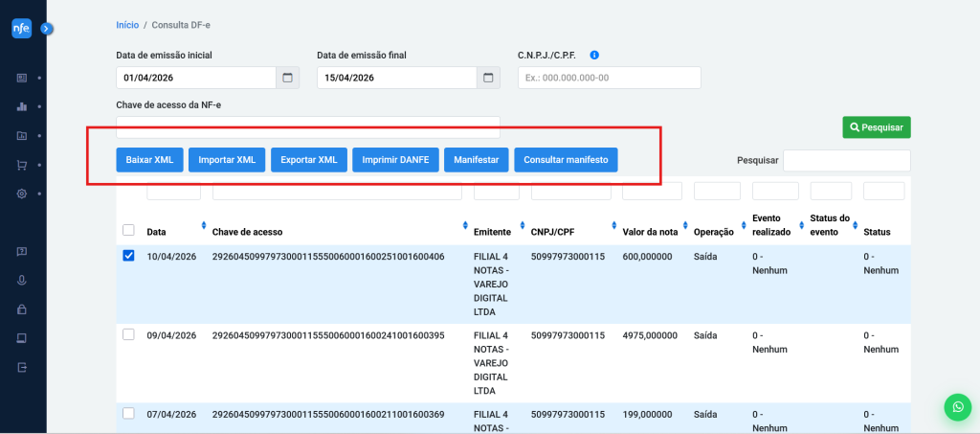
Task: Check the row dated 09/04/2026
Action: [128, 334]
